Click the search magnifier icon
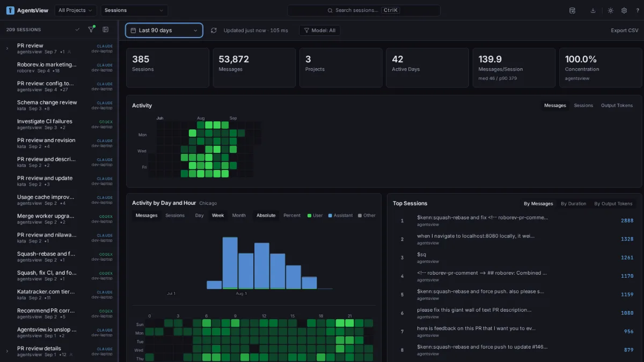Viewport: 644px width, 362px height. point(331,10)
